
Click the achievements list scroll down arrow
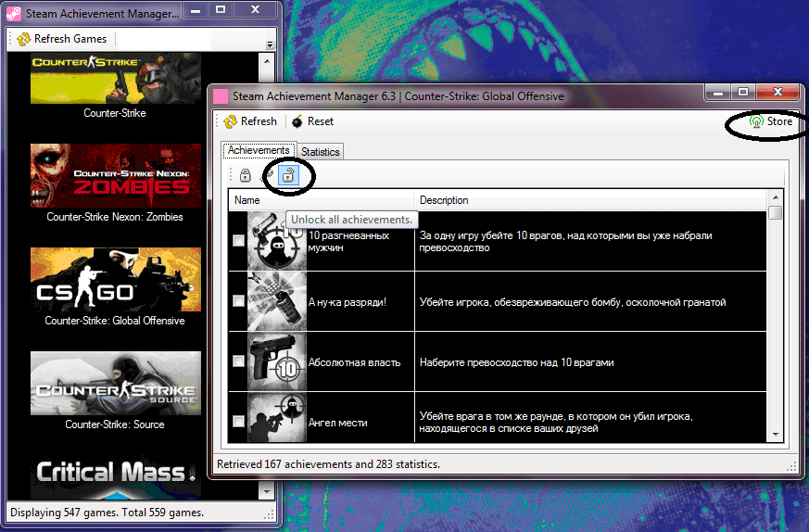[x=776, y=435]
